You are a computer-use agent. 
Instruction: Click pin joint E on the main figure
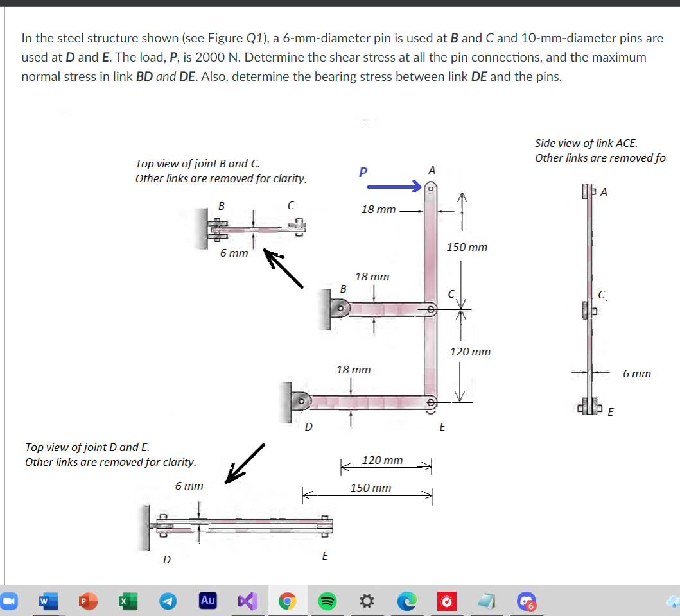tap(431, 402)
